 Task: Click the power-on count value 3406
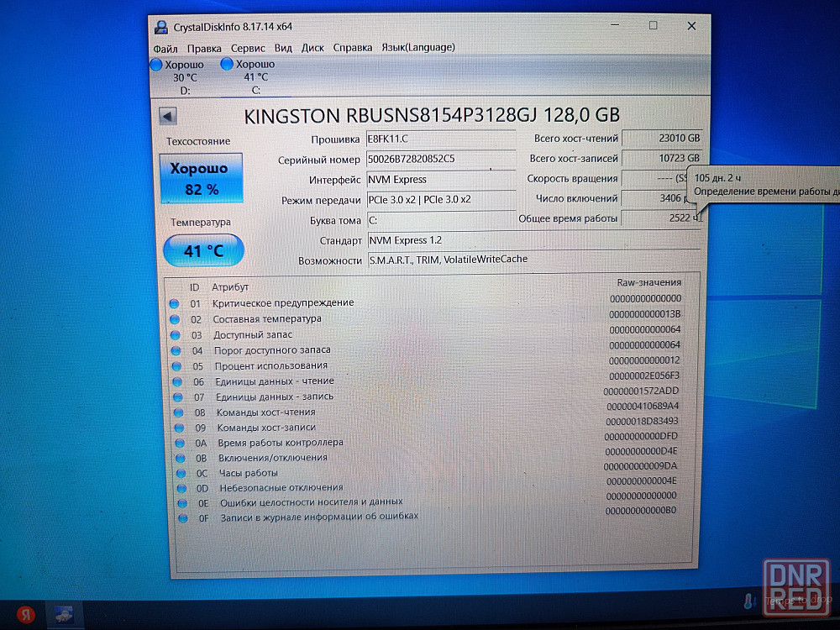point(654,198)
